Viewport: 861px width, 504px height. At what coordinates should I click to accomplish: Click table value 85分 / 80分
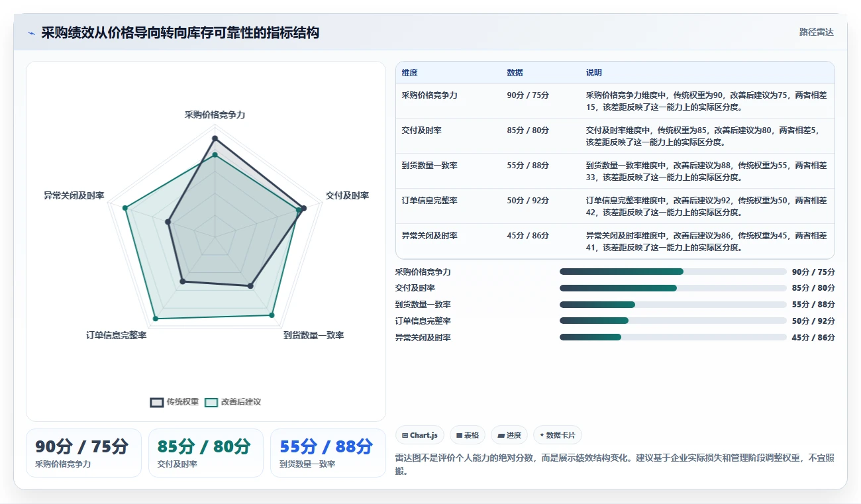(528, 130)
